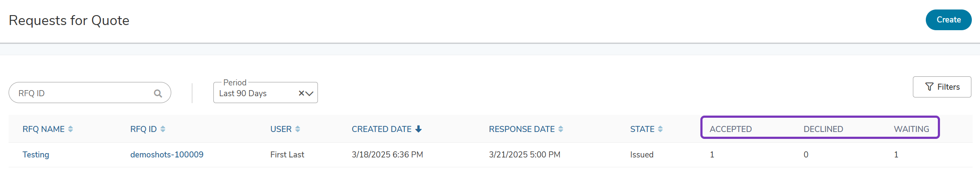Image resolution: width=980 pixels, height=179 pixels.
Task: Sort by RESPONSE DATE using its sort arrows
Action: click(x=561, y=129)
